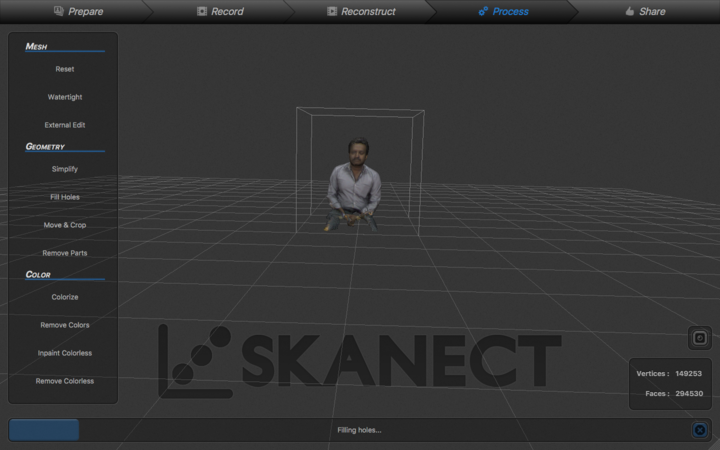Image resolution: width=720 pixels, height=450 pixels.
Task: Click Remove Colorless
Action: tap(65, 381)
